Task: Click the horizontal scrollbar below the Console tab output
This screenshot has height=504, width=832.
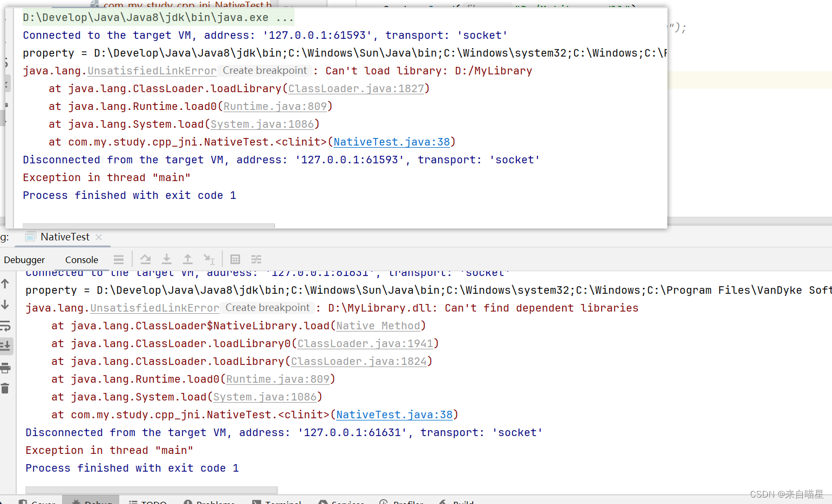Action: coord(152,490)
